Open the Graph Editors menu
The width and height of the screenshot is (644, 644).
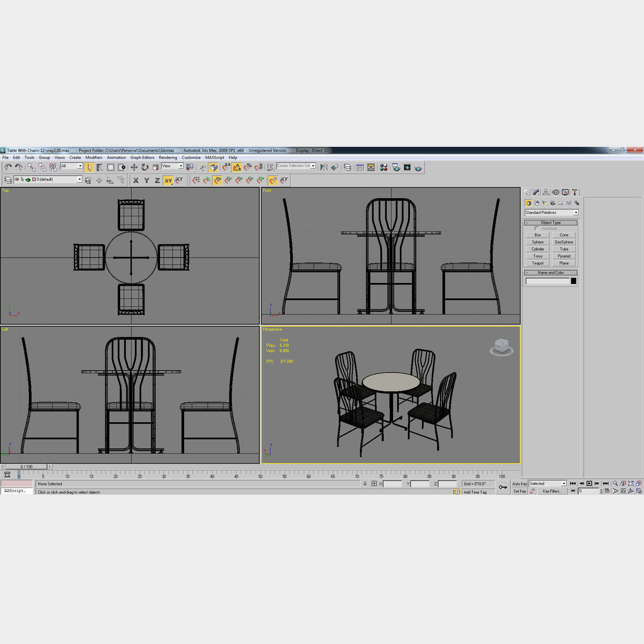point(142,158)
